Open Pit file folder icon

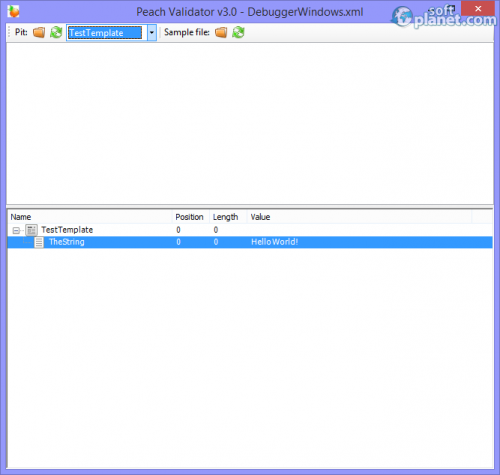click(x=39, y=32)
